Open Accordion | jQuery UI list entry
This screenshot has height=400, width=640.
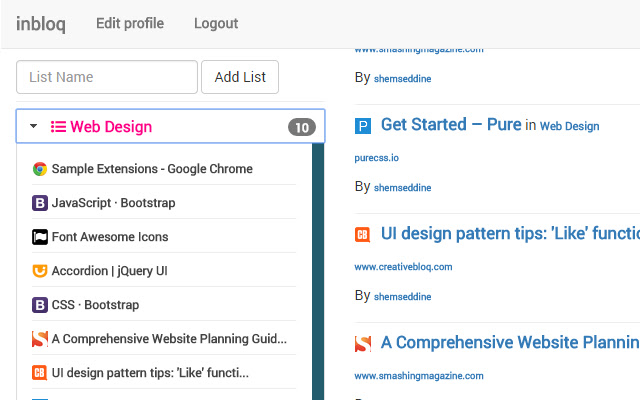tap(109, 271)
